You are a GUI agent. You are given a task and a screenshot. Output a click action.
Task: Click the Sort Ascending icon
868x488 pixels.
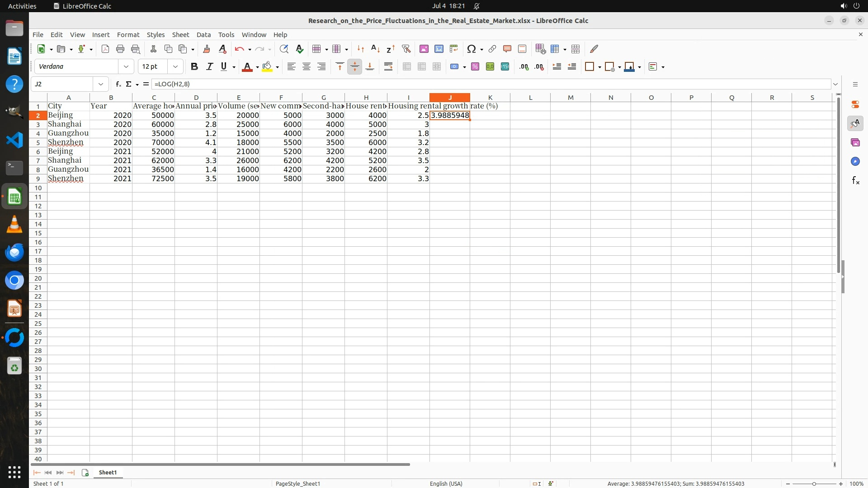tap(375, 49)
